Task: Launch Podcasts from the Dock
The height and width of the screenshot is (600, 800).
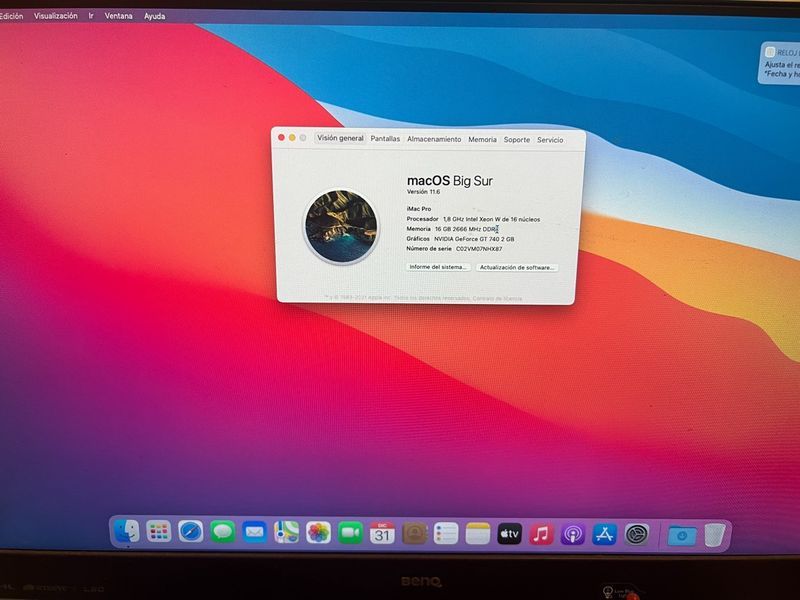Action: pos(572,535)
